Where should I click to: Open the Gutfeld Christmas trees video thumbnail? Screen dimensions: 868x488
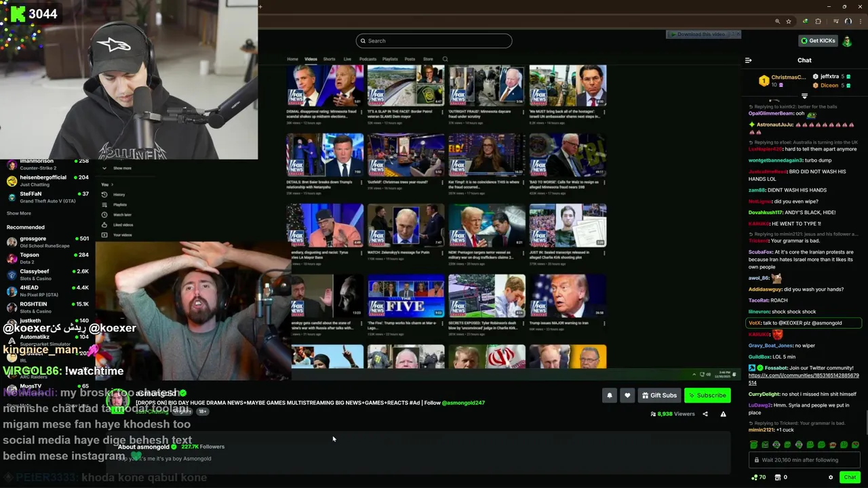406,155
